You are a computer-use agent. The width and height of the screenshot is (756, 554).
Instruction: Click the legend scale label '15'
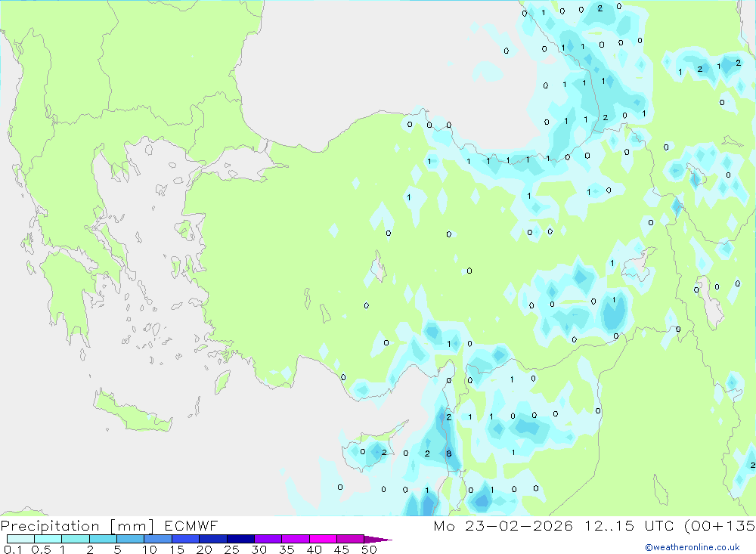tap(177, 549)
